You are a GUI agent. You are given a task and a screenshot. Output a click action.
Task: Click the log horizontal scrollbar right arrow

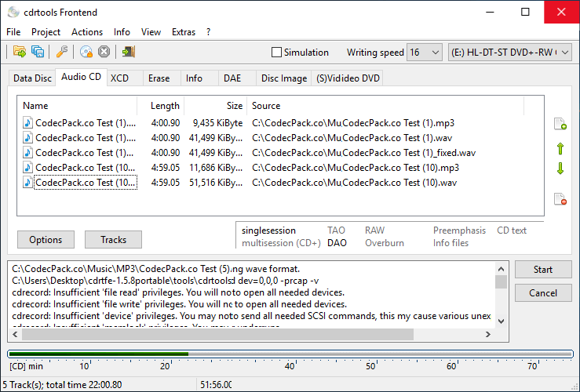[488, 334]
